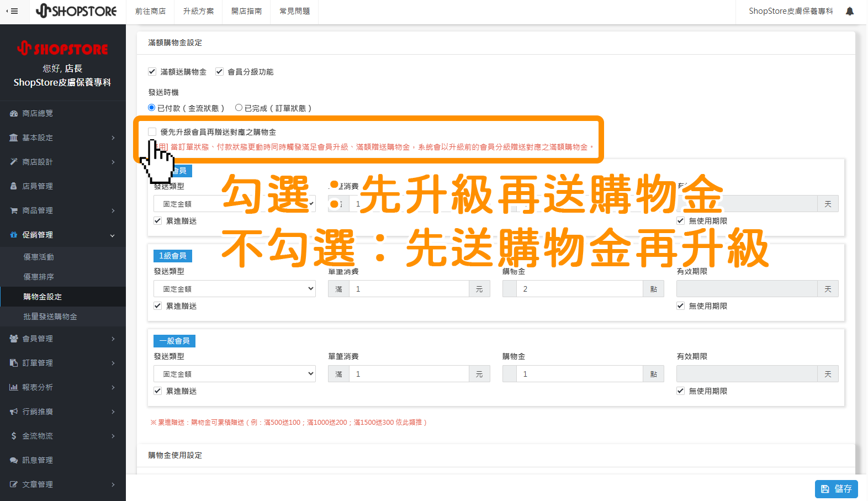Click ShopStore皮膚保養專科 account link

point(791,11)
